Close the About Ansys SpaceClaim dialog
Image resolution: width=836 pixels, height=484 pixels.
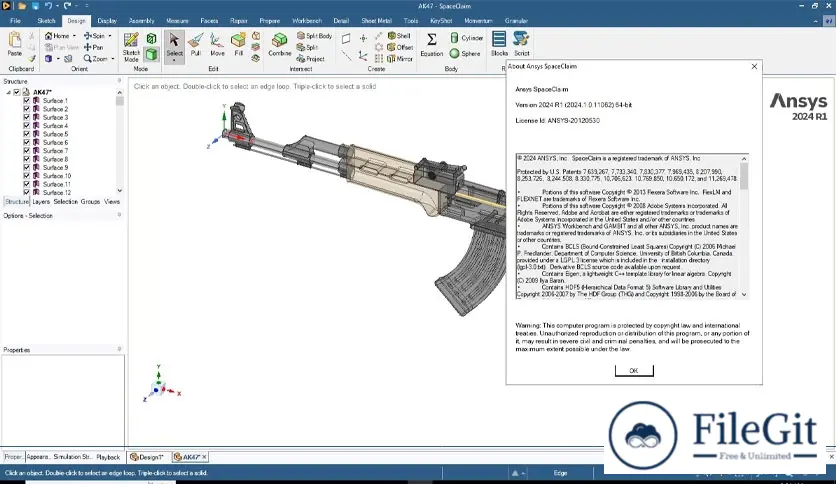(754, 67)
